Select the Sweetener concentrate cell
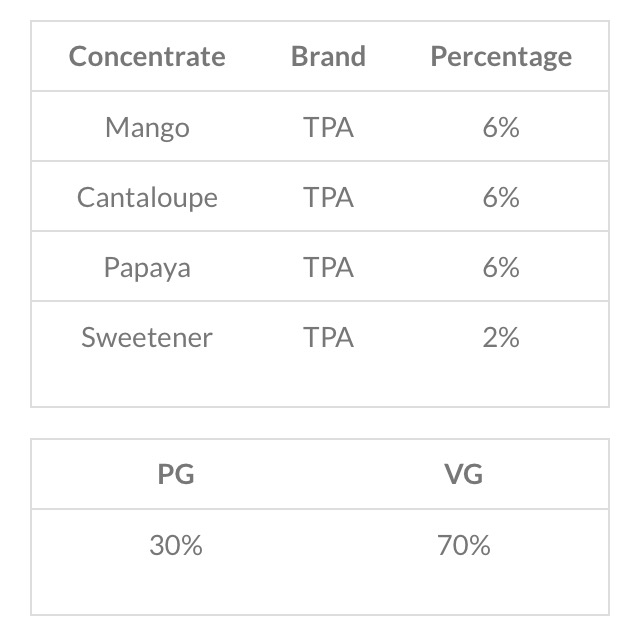Viewport: 640px width, 644px height. point(147,337)
